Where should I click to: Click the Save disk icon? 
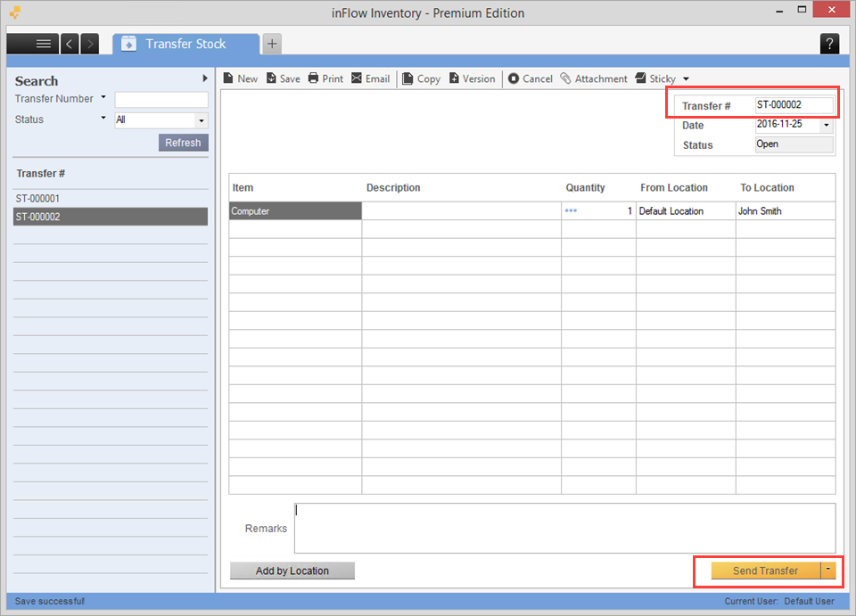pos(271,78)
